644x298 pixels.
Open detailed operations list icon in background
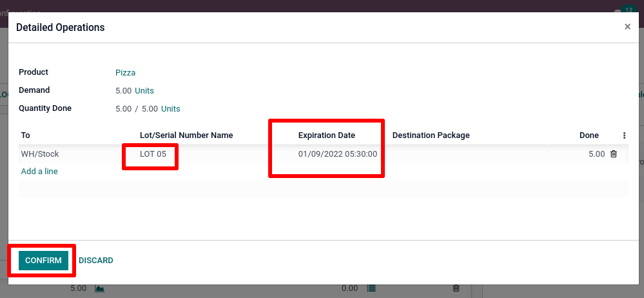click(x=371, y=288)
